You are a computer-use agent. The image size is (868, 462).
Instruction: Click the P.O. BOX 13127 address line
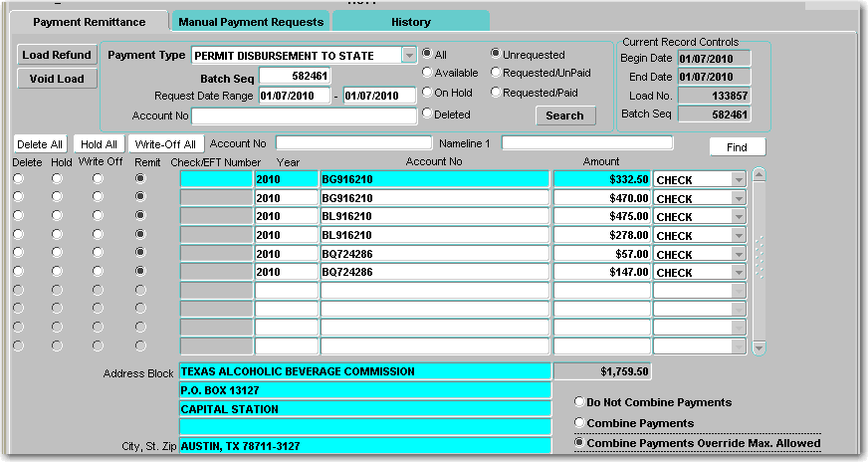365,390
